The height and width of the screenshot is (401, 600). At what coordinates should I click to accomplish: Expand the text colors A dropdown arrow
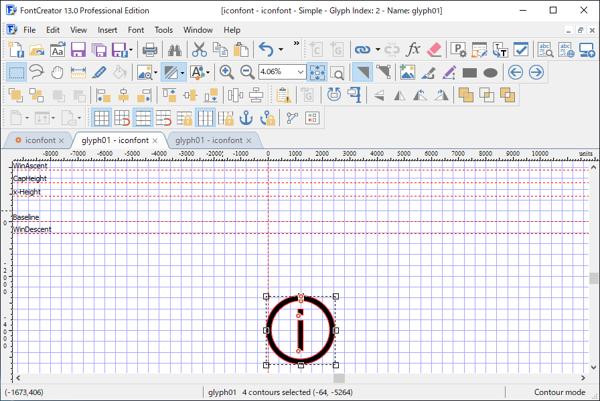click(x=208, y=72)
